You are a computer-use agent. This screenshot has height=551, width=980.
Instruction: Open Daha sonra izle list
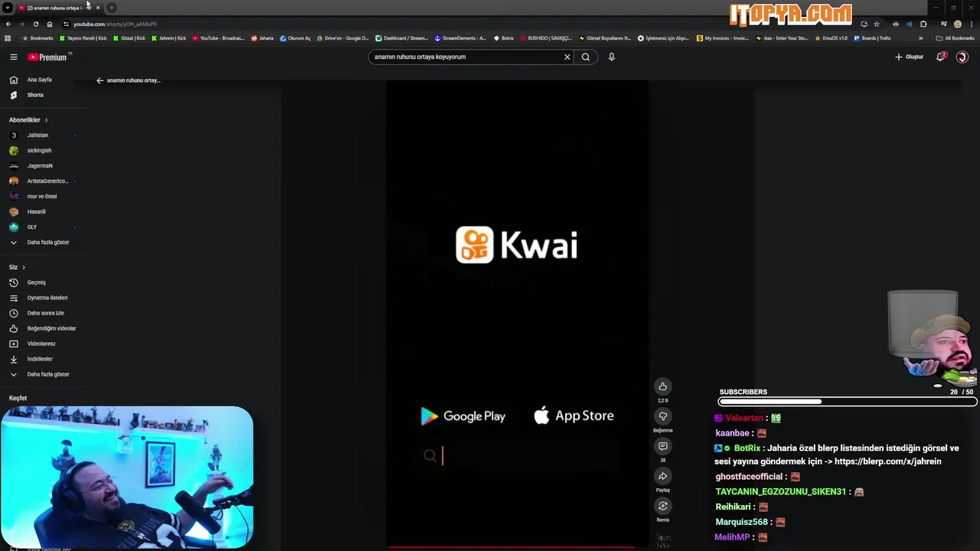(46, 313)
